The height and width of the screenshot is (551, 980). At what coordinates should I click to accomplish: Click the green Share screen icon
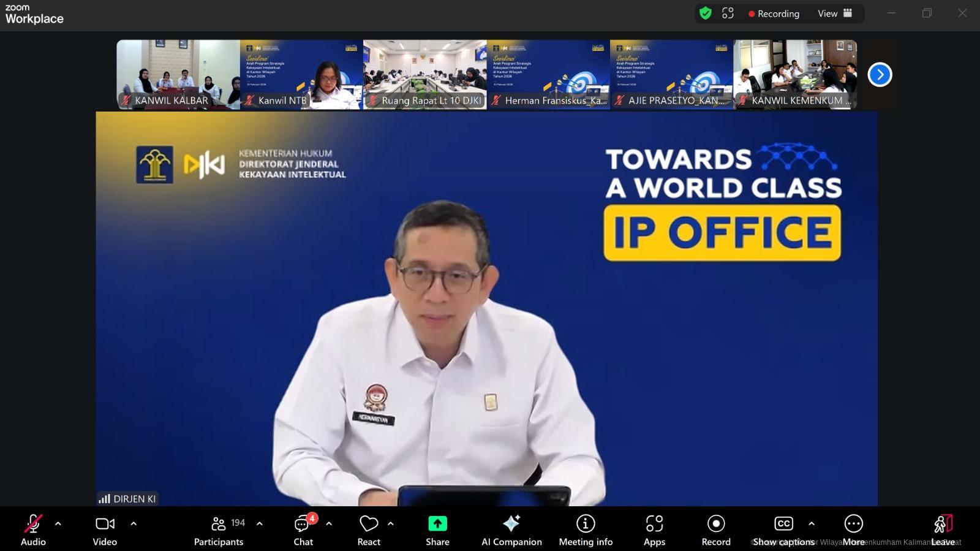[437, 524]
